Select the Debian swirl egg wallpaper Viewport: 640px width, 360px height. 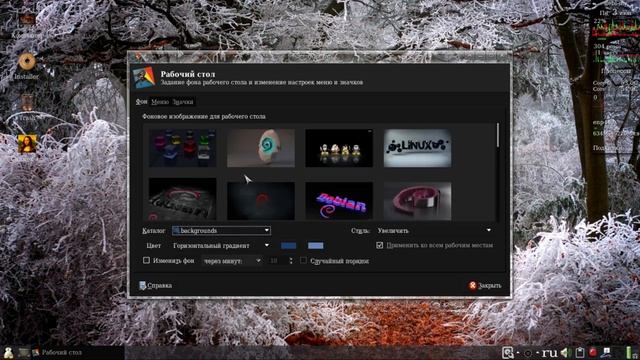261,148
